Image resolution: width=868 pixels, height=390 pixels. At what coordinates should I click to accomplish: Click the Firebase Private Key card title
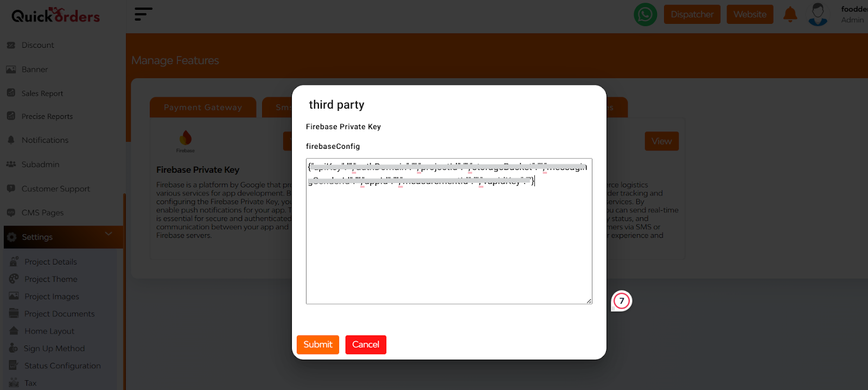tap(198, 170)
